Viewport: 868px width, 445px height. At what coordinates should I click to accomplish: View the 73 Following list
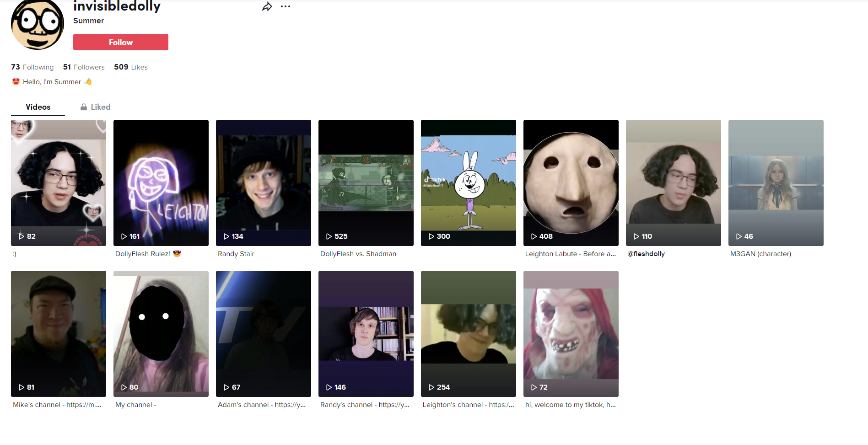click(32, 67)
